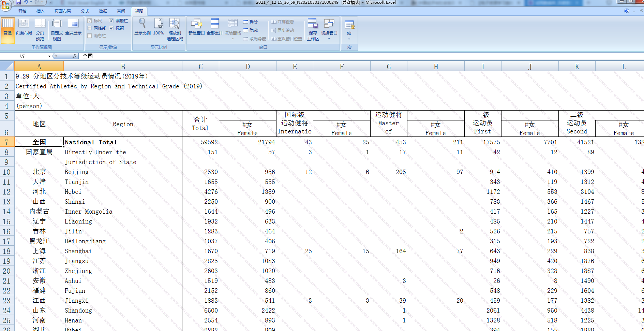Click the 同步滚动 synchronous scrolling button
The image size is (644, 331).
pyautogui.click(x=282, y=30)
